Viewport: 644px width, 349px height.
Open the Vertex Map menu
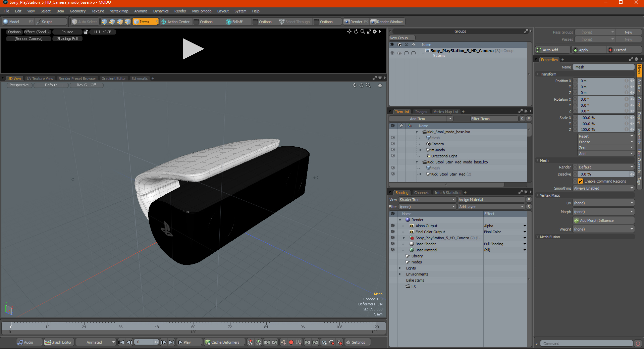(x=119, y=11)
